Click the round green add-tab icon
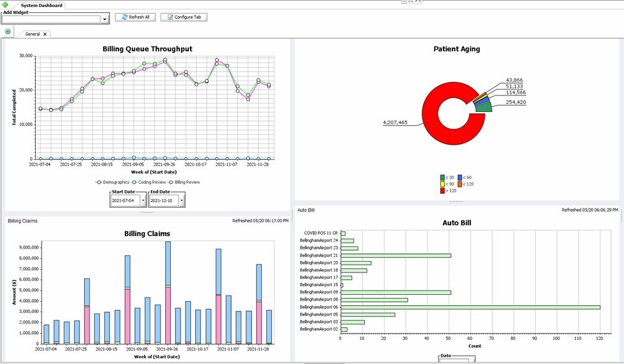 coord(8,31)
